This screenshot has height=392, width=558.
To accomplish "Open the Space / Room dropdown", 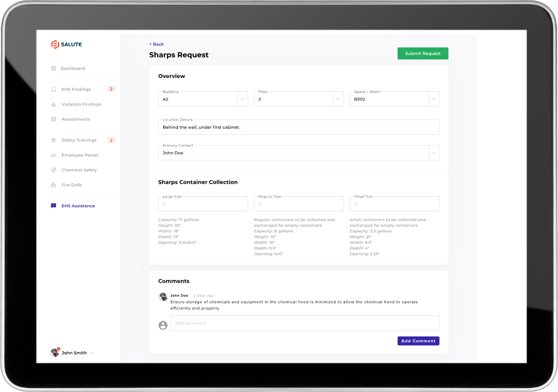I will (434, 100).
